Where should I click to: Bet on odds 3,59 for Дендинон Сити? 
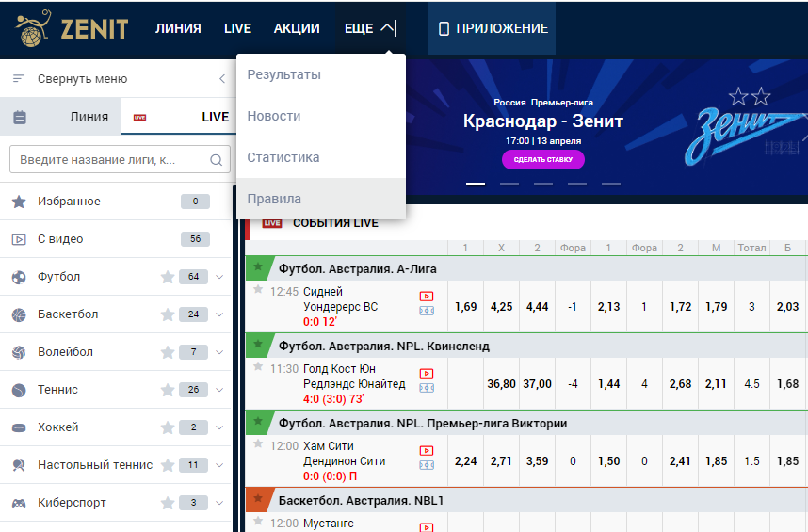click(537, 461)
